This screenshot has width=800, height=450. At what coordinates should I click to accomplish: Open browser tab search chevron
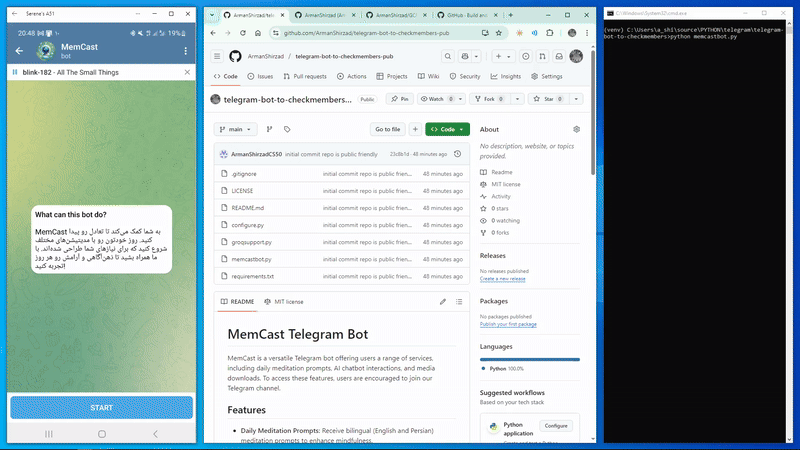coord(212,15)
